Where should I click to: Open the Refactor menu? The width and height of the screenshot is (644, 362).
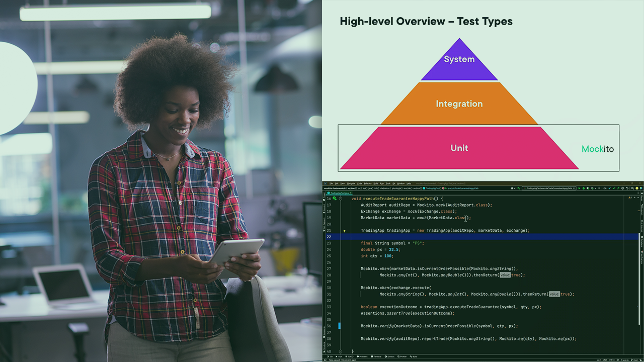point(368,184)
